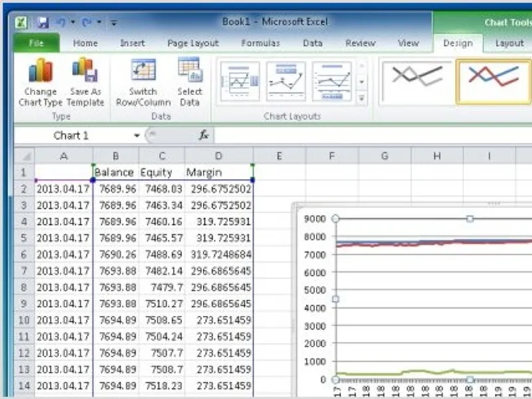Select cell containing 7468.03
The height and width of the screenshot is (399, 532).
coord(162,189)
